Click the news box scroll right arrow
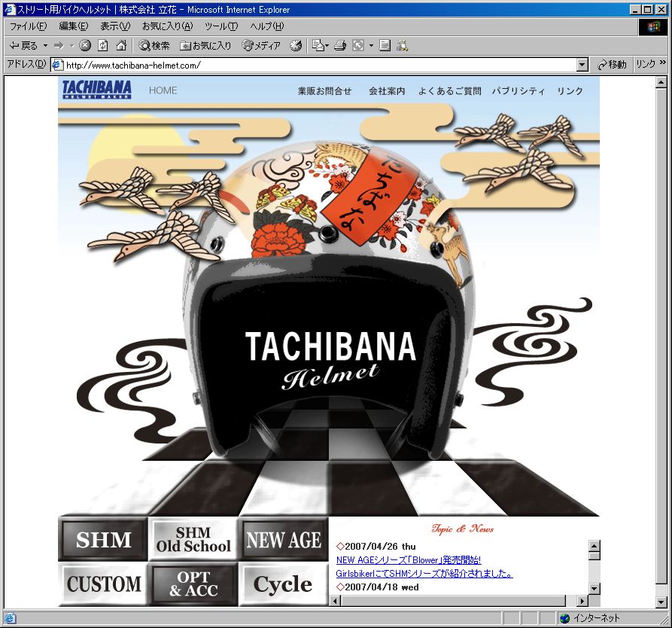Image resolution: width=672 pixels, height=628 pixels. pyautogui.click(x=582, y=601)
